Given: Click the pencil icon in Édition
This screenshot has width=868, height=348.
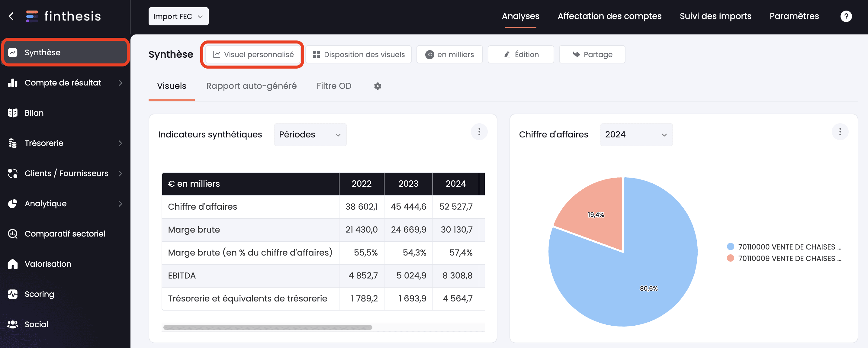Looking at the screenshot, I should (507, 55).
